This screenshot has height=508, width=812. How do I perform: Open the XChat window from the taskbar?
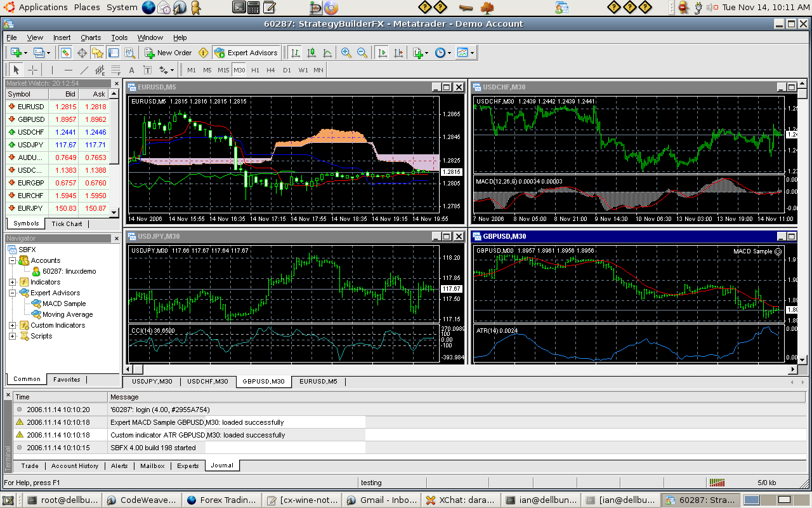point(461,500)
